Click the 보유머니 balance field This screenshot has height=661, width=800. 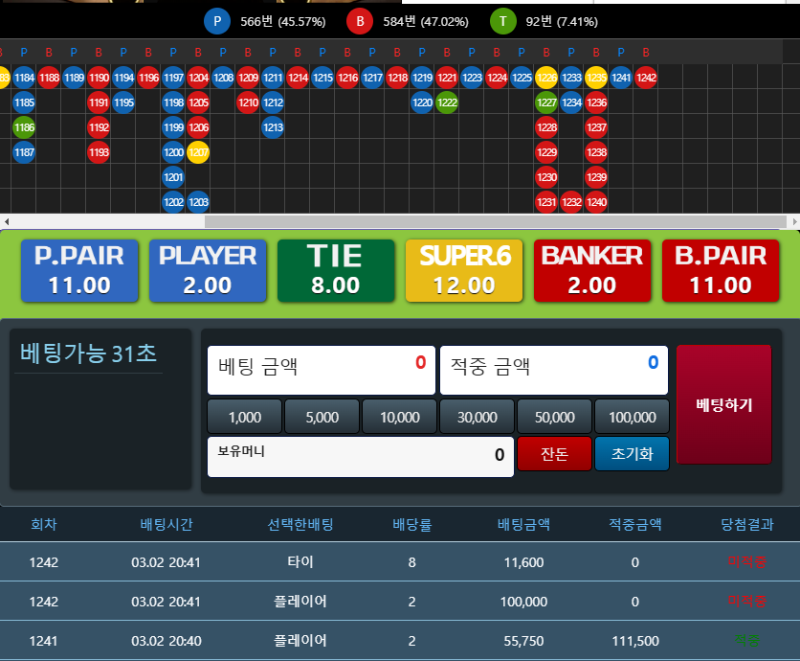(361, 456)
